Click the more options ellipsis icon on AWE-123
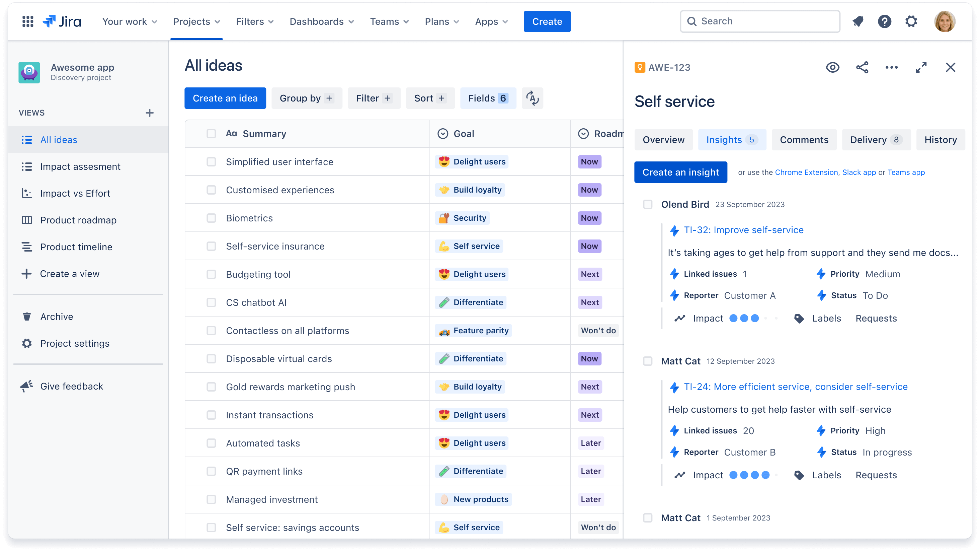 tap(892, 67)
